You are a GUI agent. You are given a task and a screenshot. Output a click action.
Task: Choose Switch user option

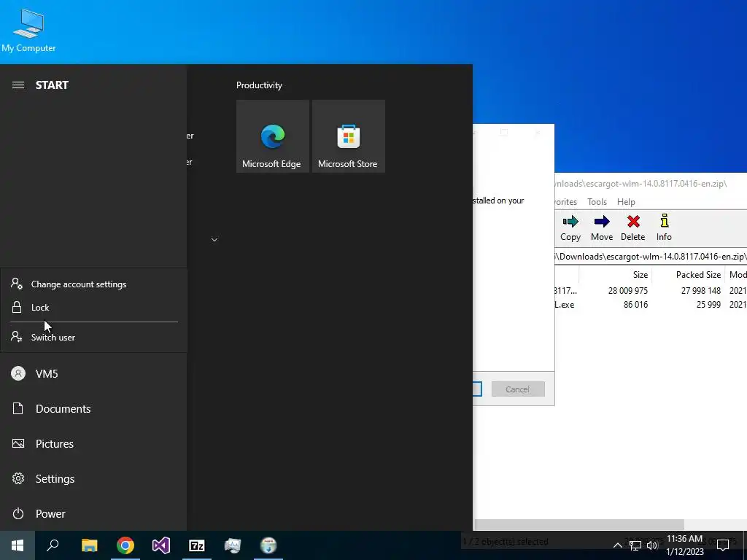[94, 337]
